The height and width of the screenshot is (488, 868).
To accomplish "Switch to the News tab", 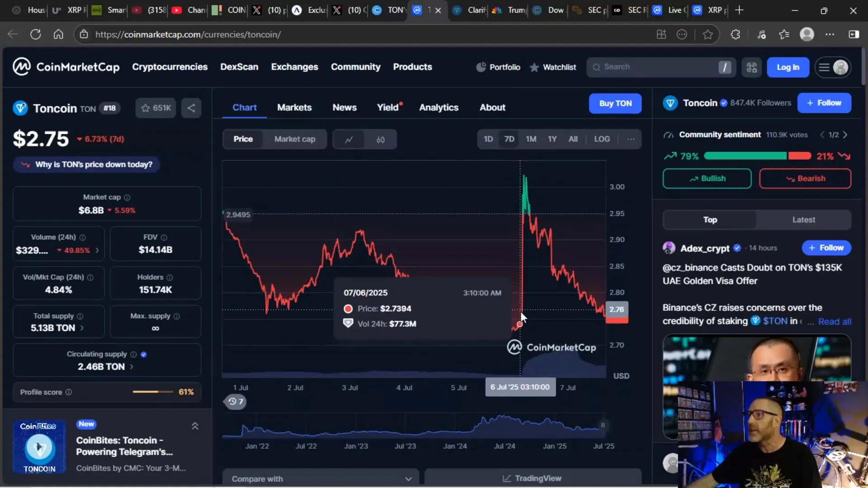I will coord(344,108).
